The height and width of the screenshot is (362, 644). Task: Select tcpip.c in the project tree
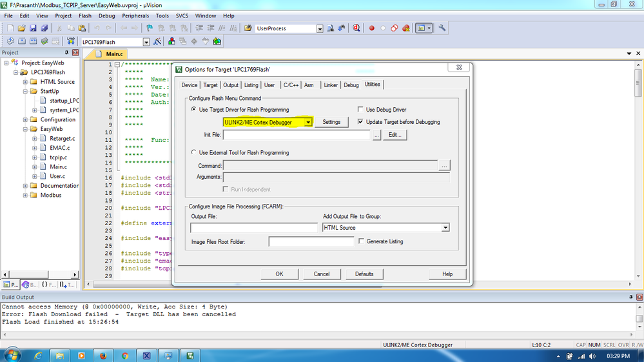click(x=58, y=157)
